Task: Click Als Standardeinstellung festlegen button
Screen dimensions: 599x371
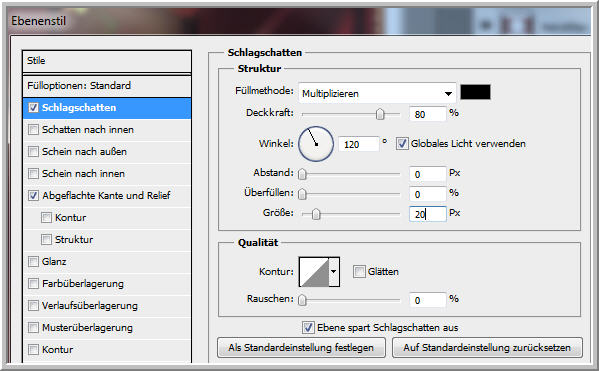Action: click(301, 348)
